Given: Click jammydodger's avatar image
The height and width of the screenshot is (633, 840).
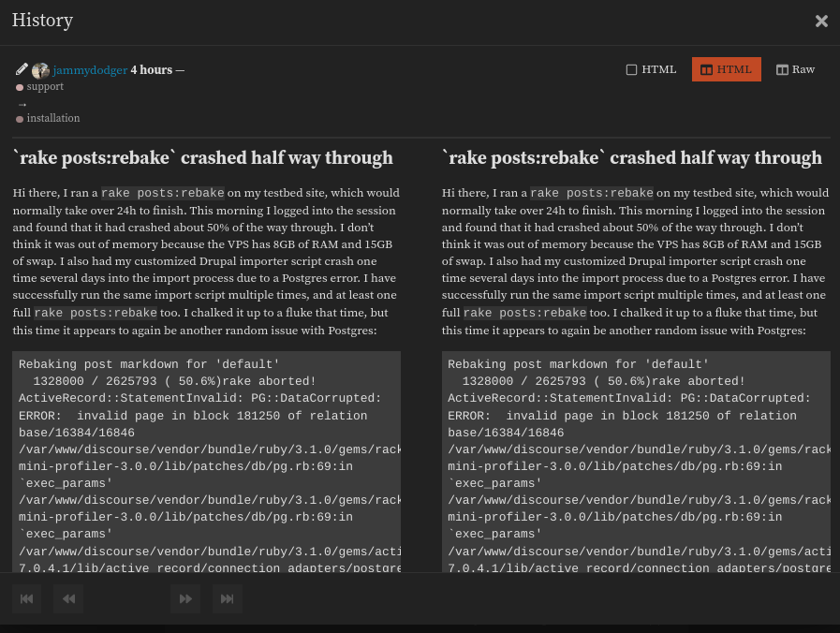Looking at the screenshot, I should (x=40, y=70).
